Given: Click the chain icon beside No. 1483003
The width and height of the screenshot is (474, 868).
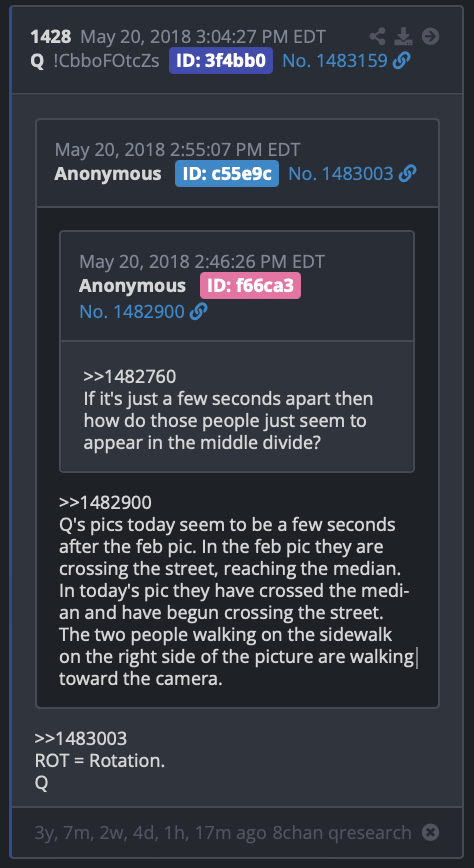Looking at the screenshot, I should pos(407,174).
